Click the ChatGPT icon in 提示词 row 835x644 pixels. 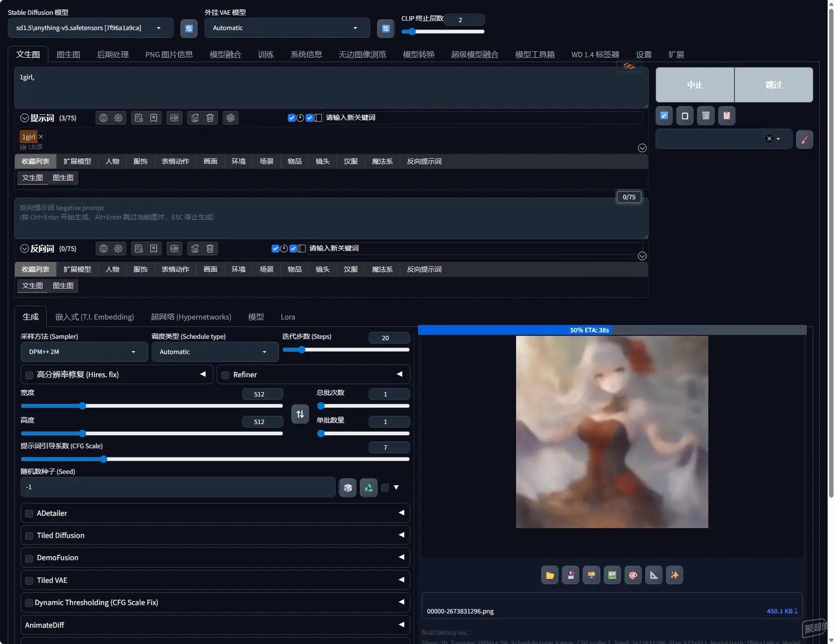coord(231,118)
